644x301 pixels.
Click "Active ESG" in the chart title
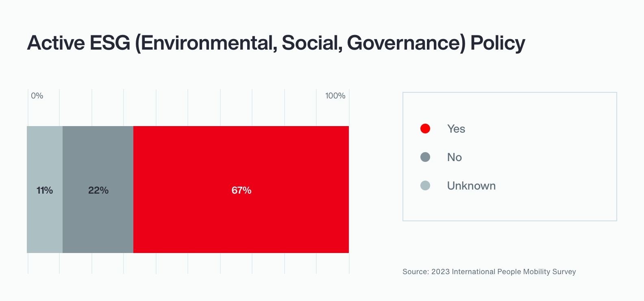(78, 43)
